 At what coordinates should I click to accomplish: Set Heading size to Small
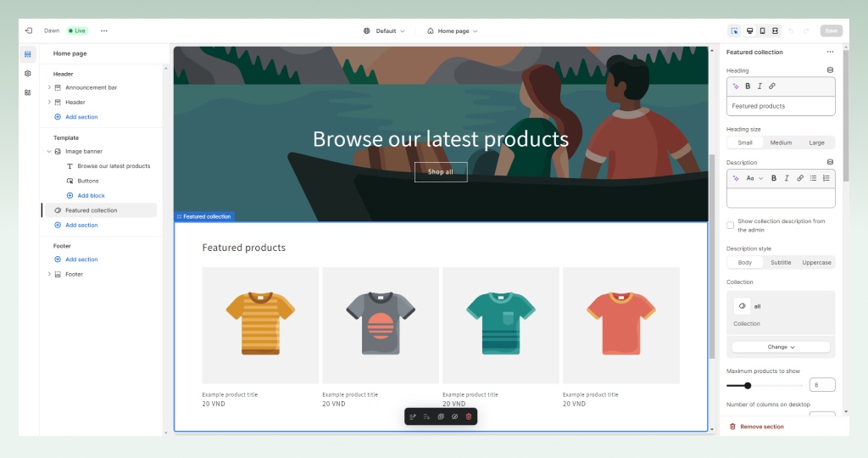(x=744, y=142)
